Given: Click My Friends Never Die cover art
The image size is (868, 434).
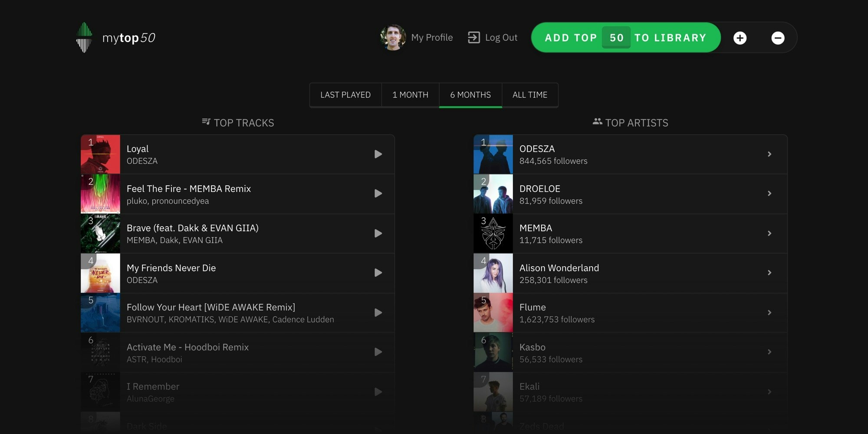Looking at the screenshot, I should 100,273.
